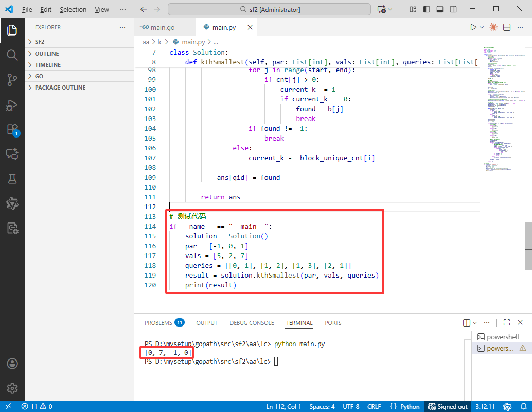Open the View menu
Viewport: 532px width, 412px height.
tap(102, 9)
